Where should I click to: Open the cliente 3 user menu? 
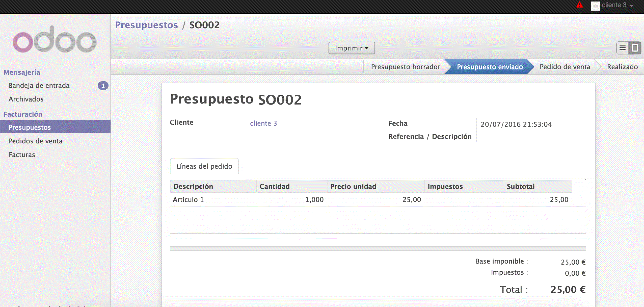coord(617,5)
